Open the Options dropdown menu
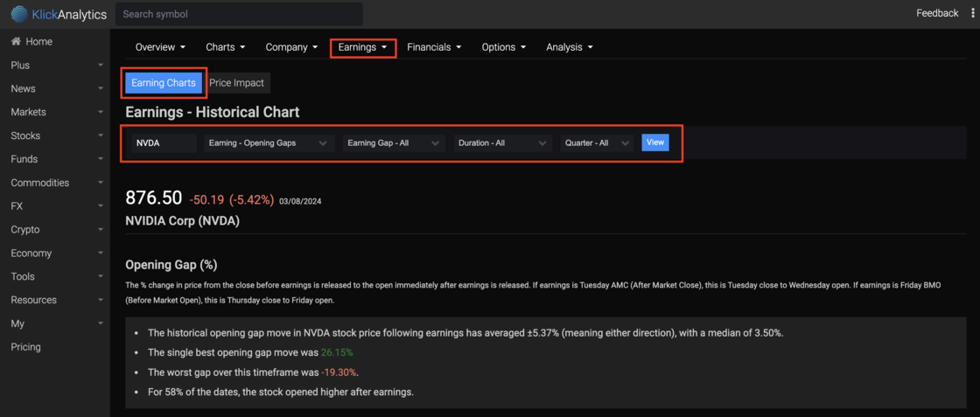Viewport: 980px width, 417px height. pyautogui.click(x=504, y=47)
